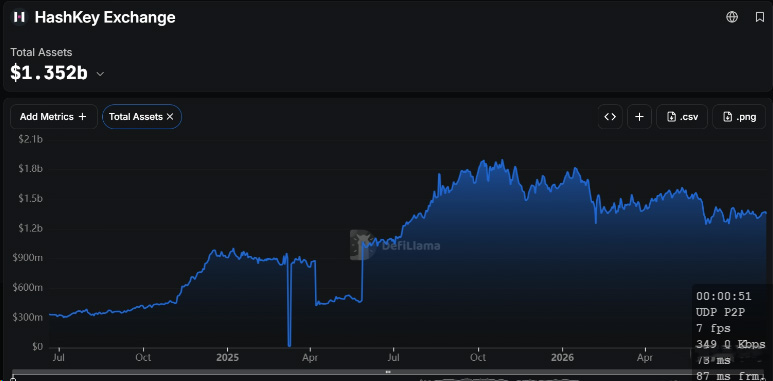Click the 2025 x-axis label
The height and width of the screenshot is (381, 773).
pyautogui.click(x=227, y=357)
